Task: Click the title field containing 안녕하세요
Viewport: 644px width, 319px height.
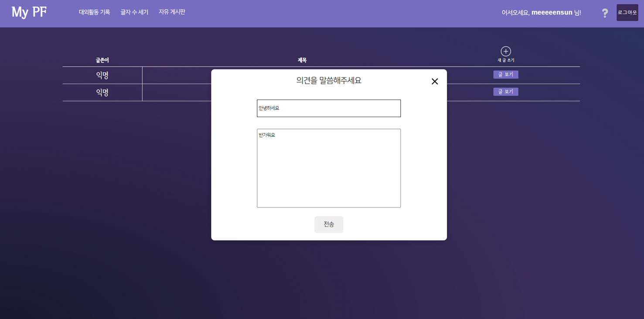Action: 329,108
